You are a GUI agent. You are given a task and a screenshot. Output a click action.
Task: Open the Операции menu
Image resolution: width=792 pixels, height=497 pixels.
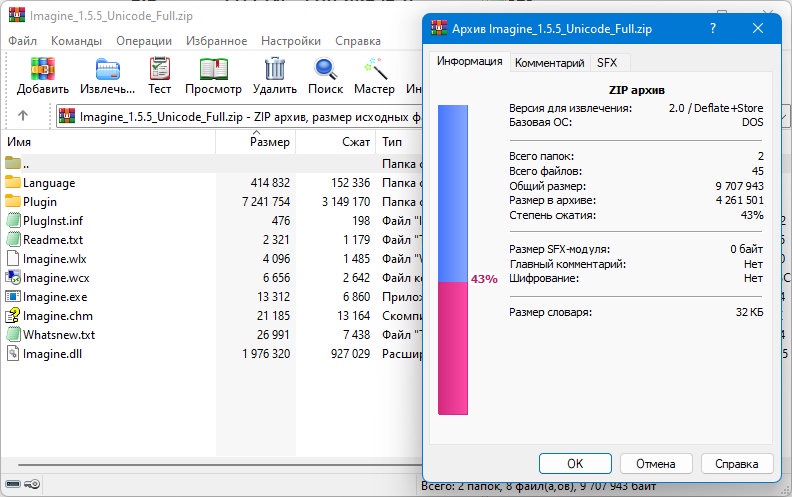click(x=144, y=41)
